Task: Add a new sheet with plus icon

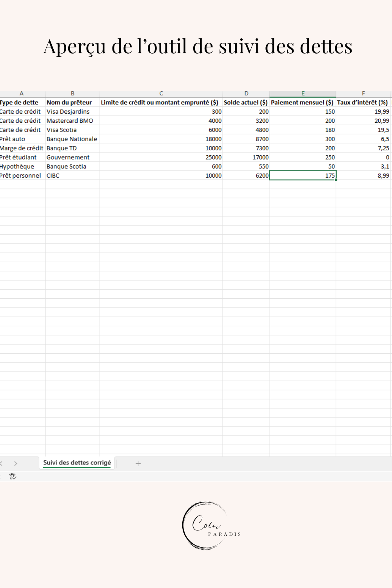Action: (138, 463)
